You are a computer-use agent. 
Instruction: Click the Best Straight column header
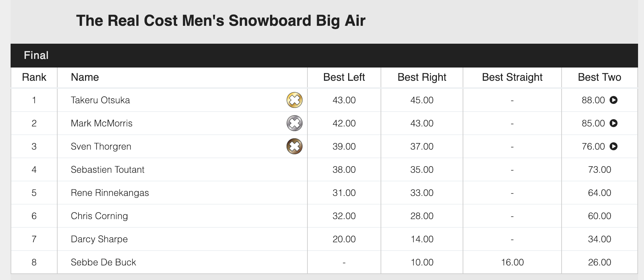coord(512,77)
